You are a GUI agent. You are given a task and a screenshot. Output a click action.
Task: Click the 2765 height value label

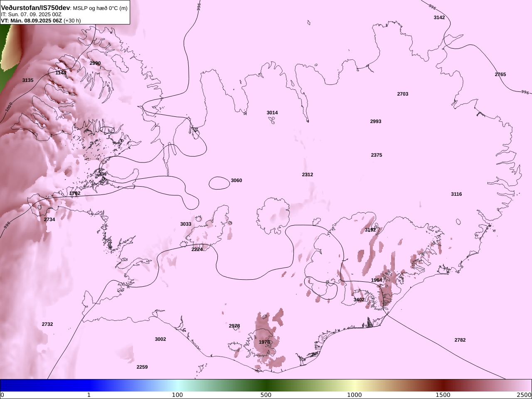[x=500, y=74]
